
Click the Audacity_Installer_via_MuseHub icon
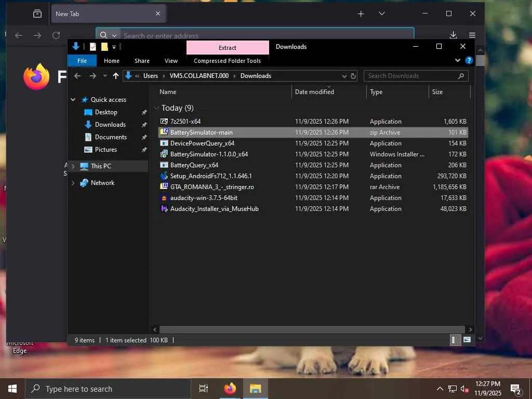pos(164,209)
